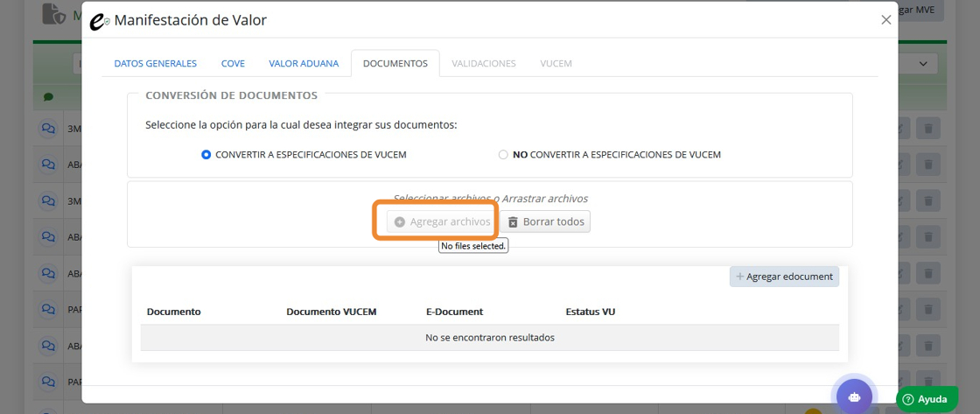Click the Agregar archivos button

tap(441, 222)
